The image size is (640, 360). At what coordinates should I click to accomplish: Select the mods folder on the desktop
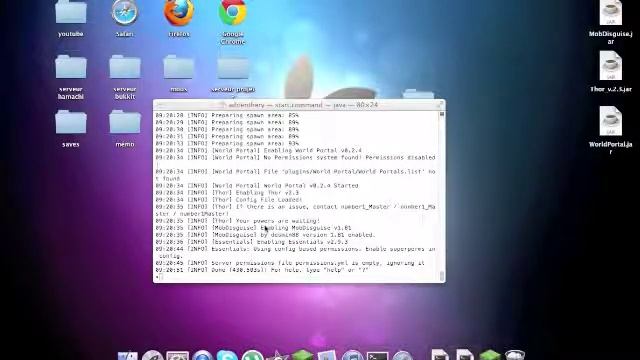pos(179,73)
